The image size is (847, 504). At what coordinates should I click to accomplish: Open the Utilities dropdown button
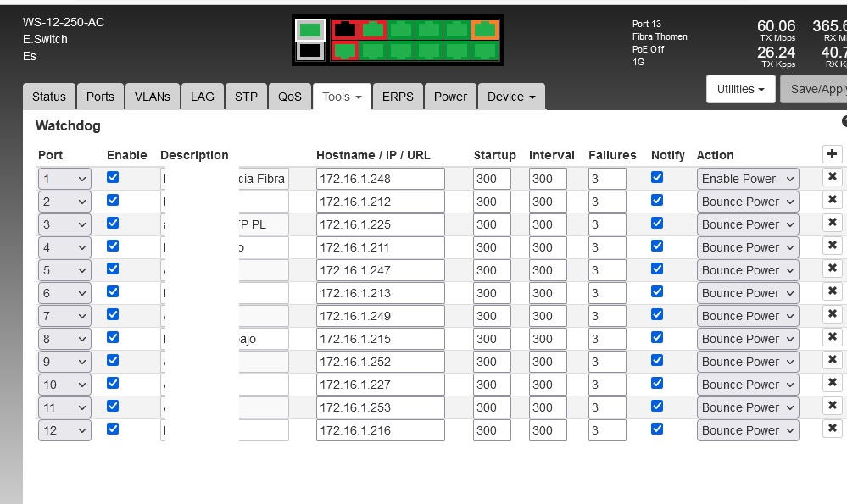[x=740, y=89]
